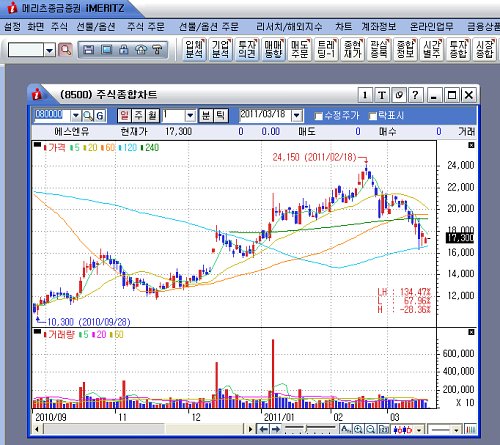This screenshot has height=445, width=500.
Task: Shift the chart left with the arrow button
Action: [263, 429]
